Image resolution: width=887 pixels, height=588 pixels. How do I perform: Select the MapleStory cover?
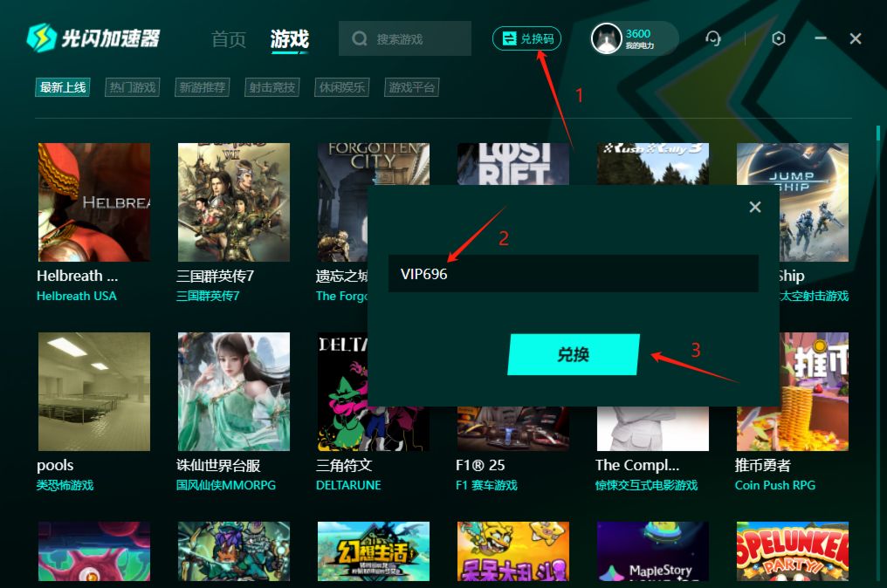(653, 551)
